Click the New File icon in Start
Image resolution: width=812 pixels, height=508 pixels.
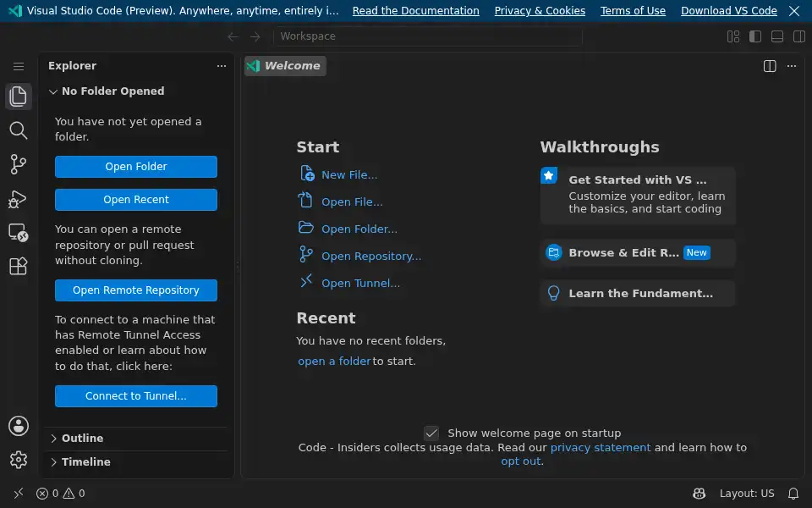coord(306,173)
